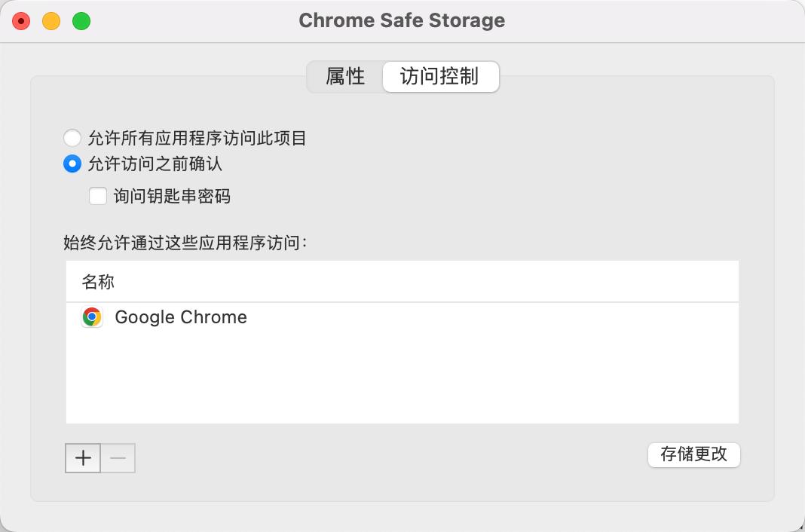Select the 允许所有应用程序访问此项目 radio option
Image resolution: width=805 pixels, height=532 pixels.
tap(72, 138)
